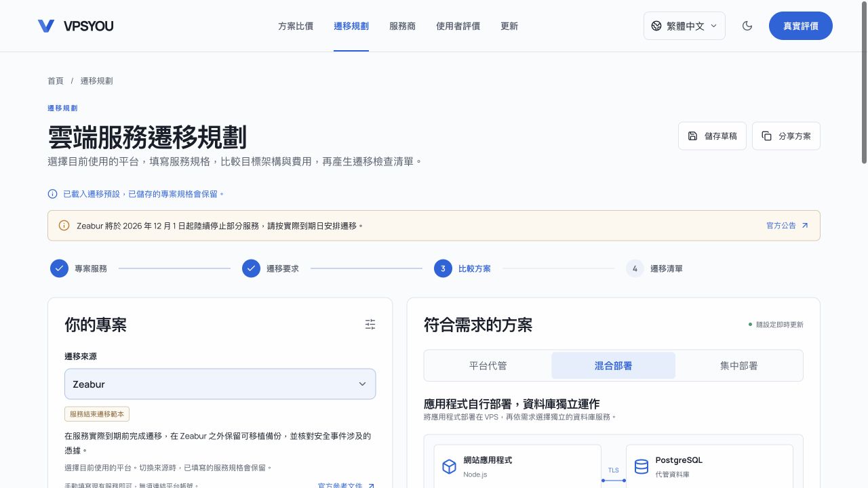
Task: Open 使用者評價 in the top navigation
Action: 458,26
